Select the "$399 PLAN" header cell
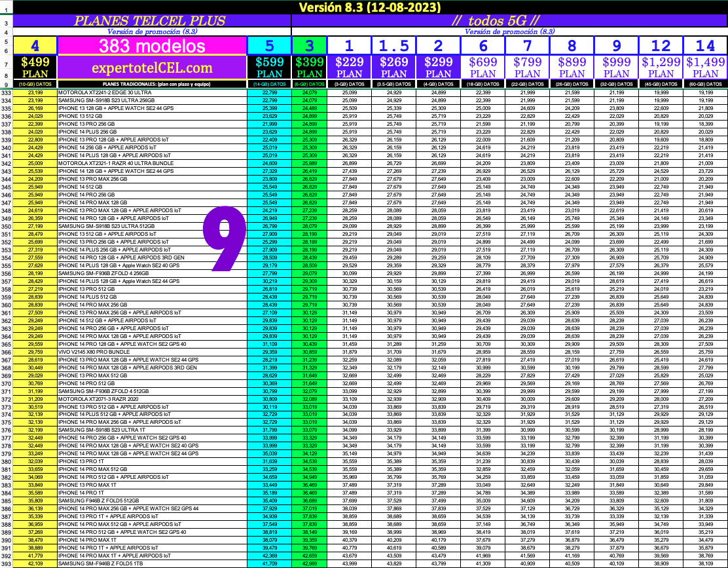728x568 pixels. 309,68
